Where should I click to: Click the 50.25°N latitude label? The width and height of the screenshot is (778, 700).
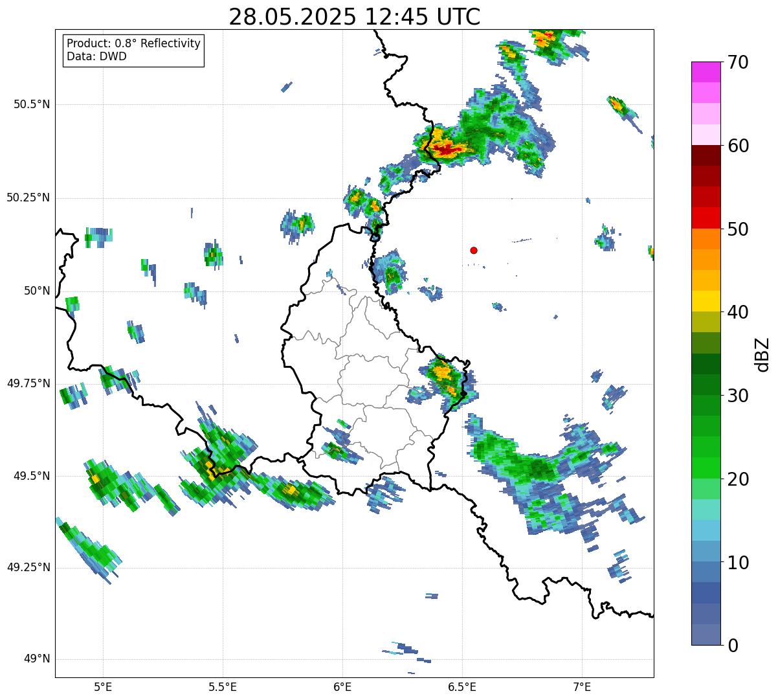(x=28, y=198)
